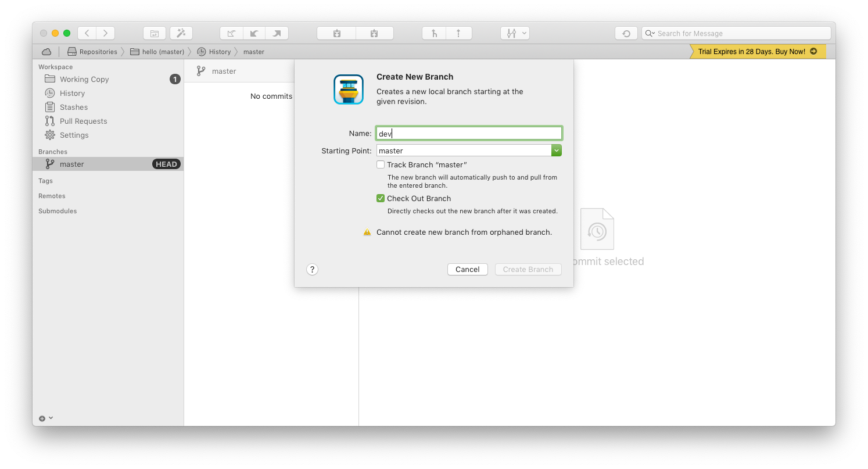This screenshot has height=469, width=868.
Task: Click the Apply Stash toolbar icon
Action: point(374,33)
